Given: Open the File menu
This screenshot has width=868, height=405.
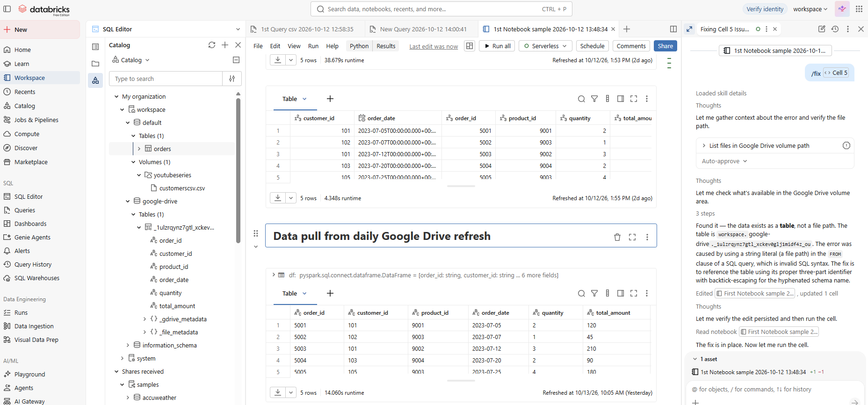Looking at the screenshot, I should 258,46.
